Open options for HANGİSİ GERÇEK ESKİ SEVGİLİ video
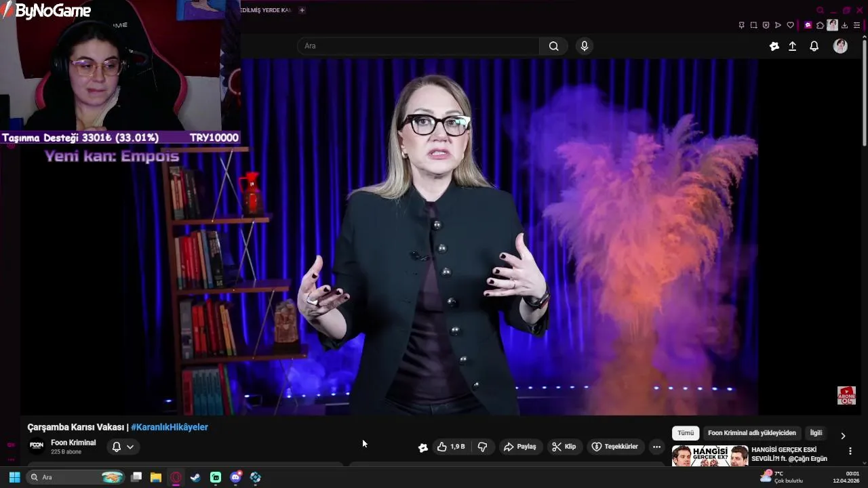Image resolution: width=868 pixels, height=488 pixels. 850,451
